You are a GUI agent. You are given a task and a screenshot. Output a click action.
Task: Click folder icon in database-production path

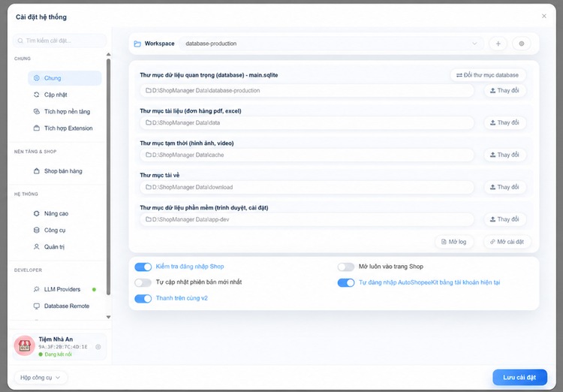tap(149, 91)
